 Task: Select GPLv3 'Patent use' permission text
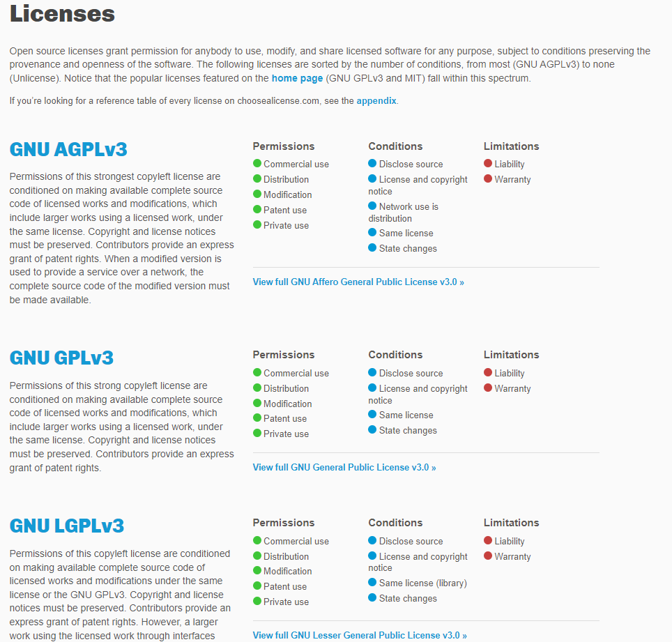click(285, 419)
